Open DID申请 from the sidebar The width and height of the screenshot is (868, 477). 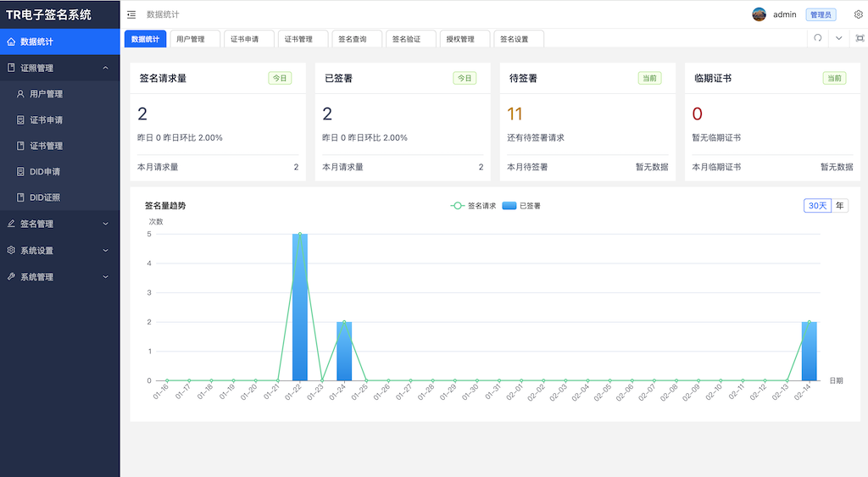click(60, 171)
